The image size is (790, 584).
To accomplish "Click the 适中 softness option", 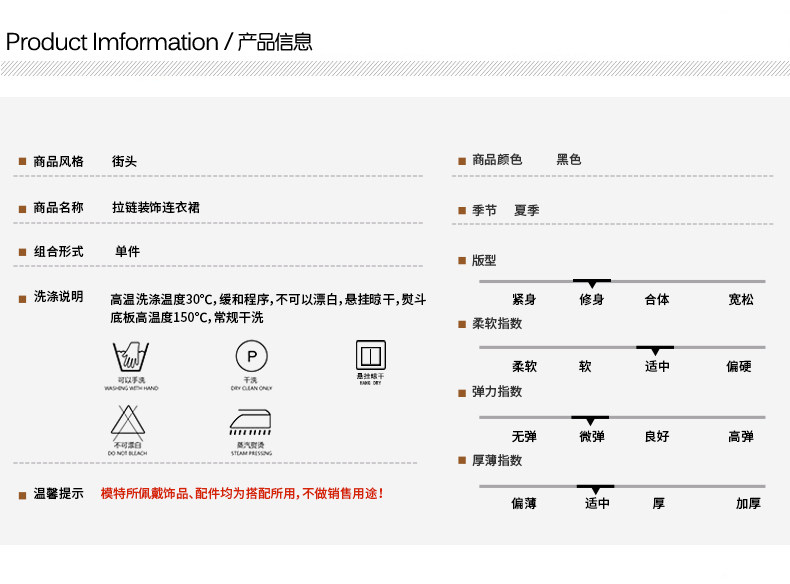I will pyautogui.click(x=657, y=366).
